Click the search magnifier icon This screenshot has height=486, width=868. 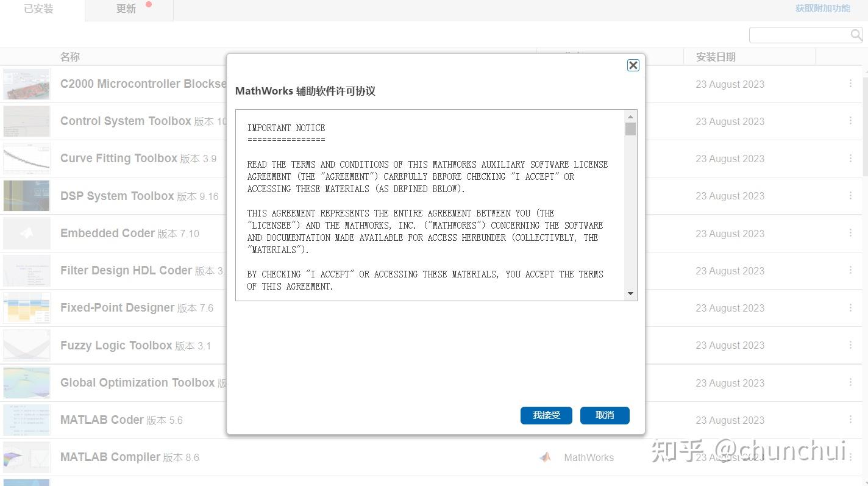(x=857, y=35)
